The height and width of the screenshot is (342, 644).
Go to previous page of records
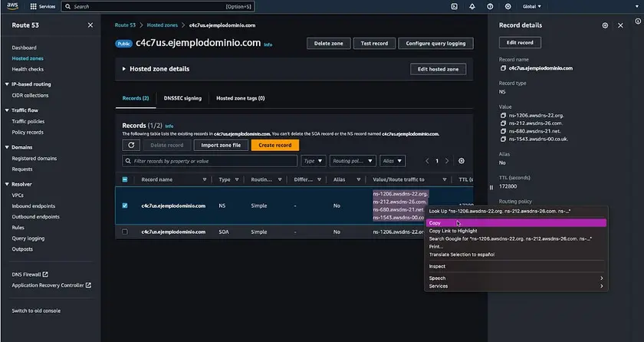pos(427,161)
